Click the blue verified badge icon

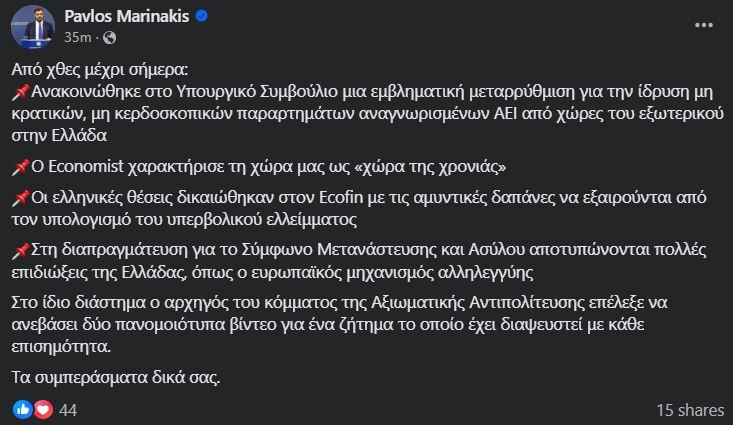click(x=201, y=16)
